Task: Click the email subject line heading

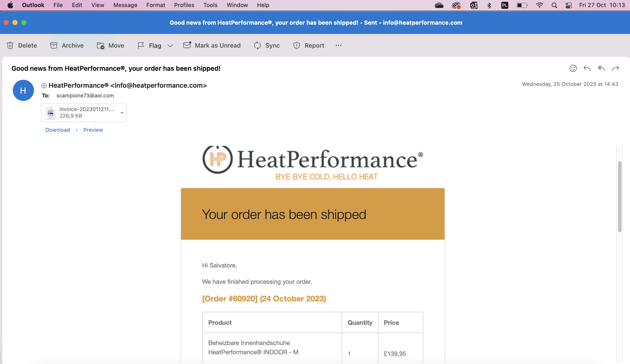Action: [116, 69]
